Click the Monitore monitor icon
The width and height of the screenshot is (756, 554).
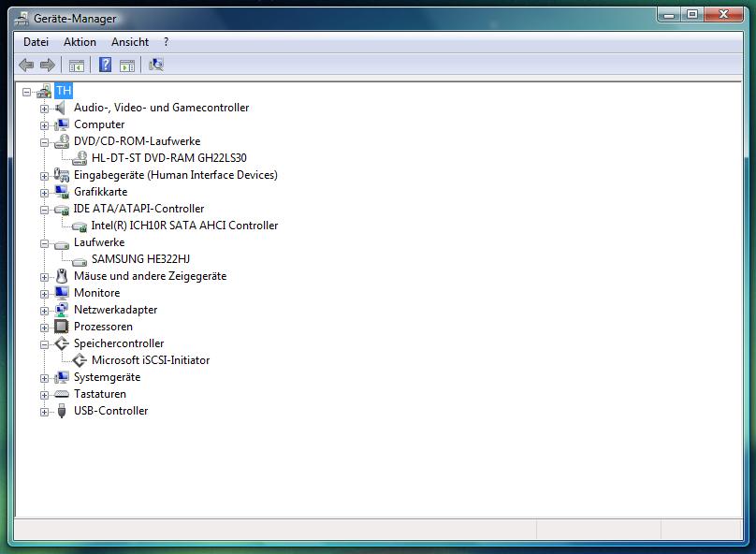click(61, 293)
